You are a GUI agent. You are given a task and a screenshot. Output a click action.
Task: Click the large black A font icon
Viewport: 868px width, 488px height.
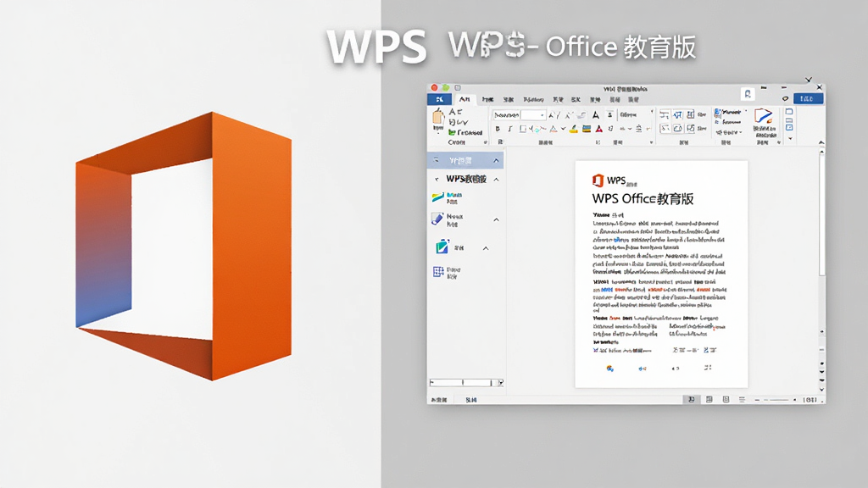[596, 114]
